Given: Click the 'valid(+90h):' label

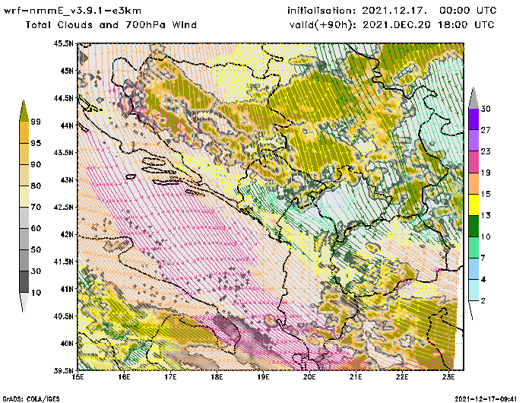Looking at the screenshot, I should click(323, 25).
